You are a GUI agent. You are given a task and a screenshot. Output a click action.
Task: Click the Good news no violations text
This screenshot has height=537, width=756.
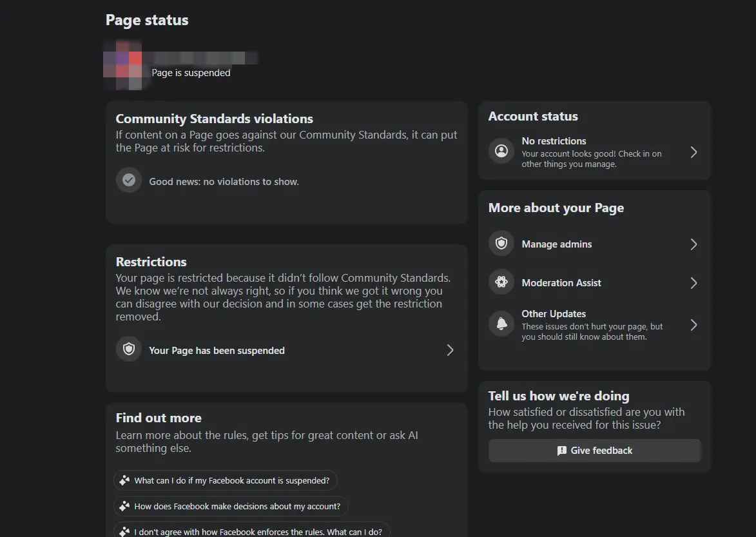click(x=224, y=182)
